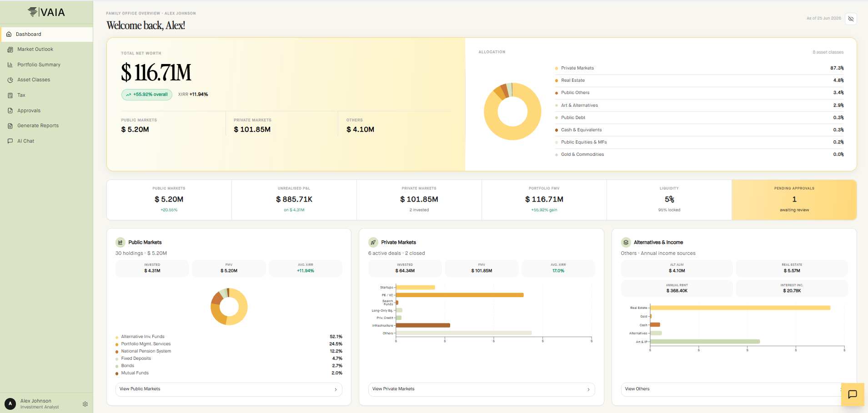Viewport: 868px width, 413px height.
Task: Open Generate Reports page
Action: (x=47, y=126)
